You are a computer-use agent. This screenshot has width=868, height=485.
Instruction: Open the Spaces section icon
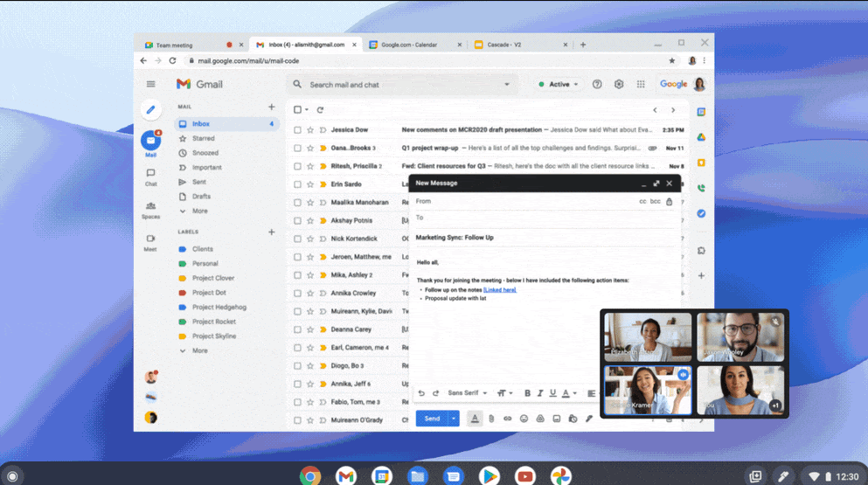point(150,207)
